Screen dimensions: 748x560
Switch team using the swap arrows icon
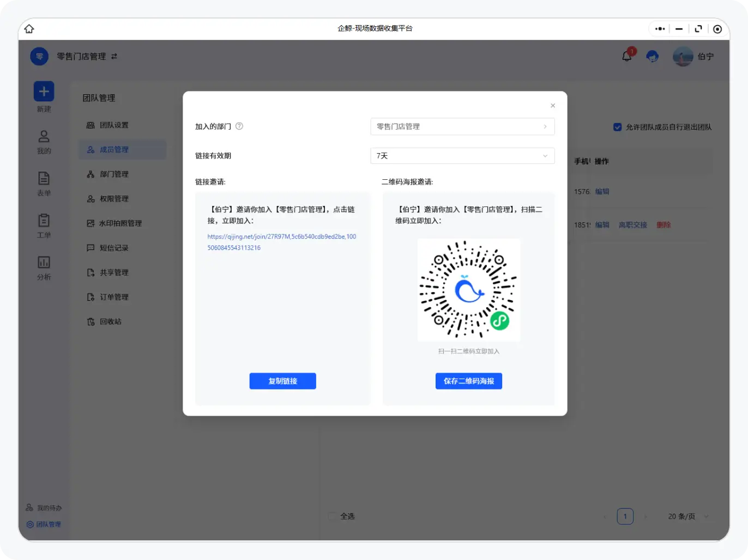click(114, 56)
